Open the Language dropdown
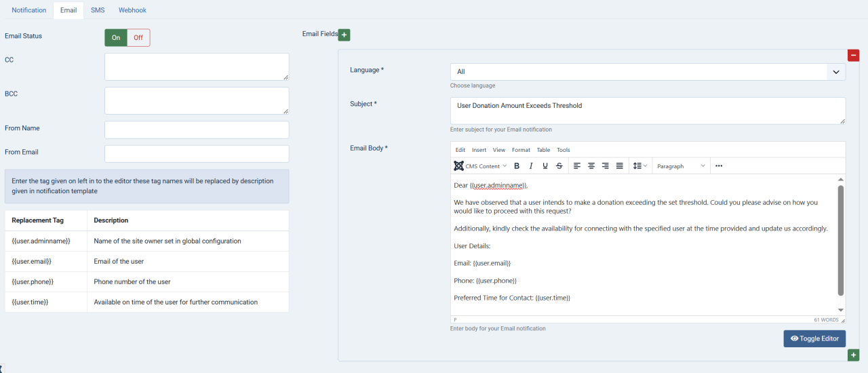The height and width of the screenshot is (373, 868). [648, 72]
